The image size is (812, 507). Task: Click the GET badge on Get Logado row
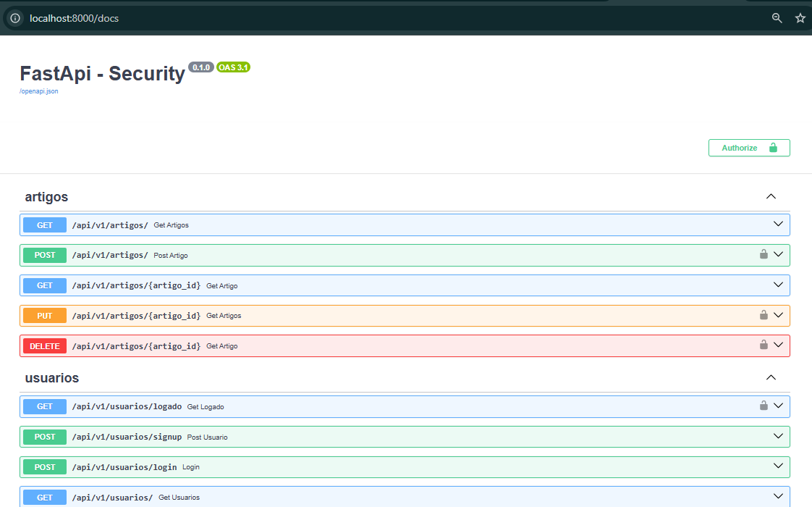(45, 406)
